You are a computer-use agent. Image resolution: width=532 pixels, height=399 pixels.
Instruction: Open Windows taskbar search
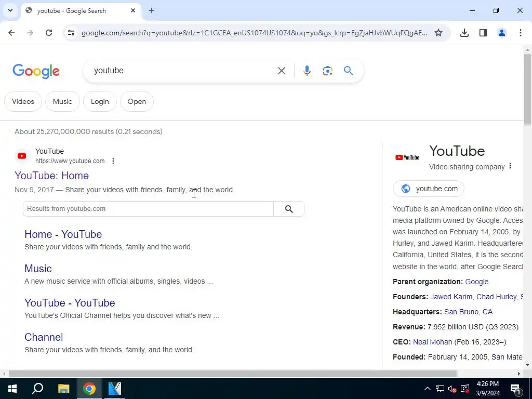coord(37,389)
